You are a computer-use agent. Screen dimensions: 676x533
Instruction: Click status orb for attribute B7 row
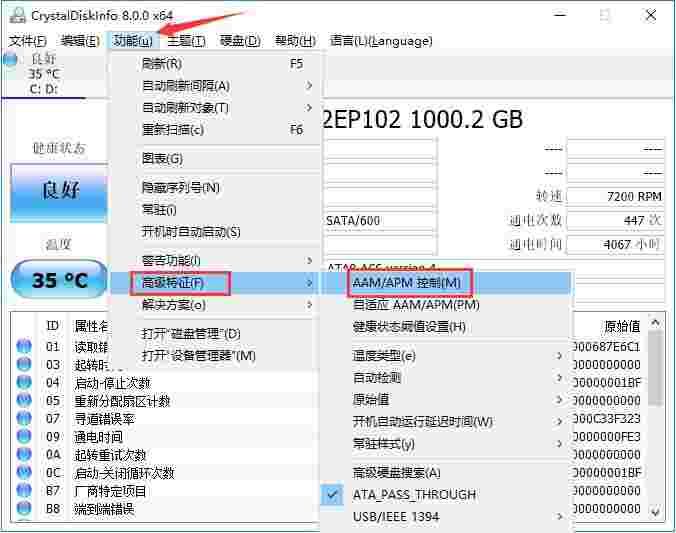[x=24, y=491]
